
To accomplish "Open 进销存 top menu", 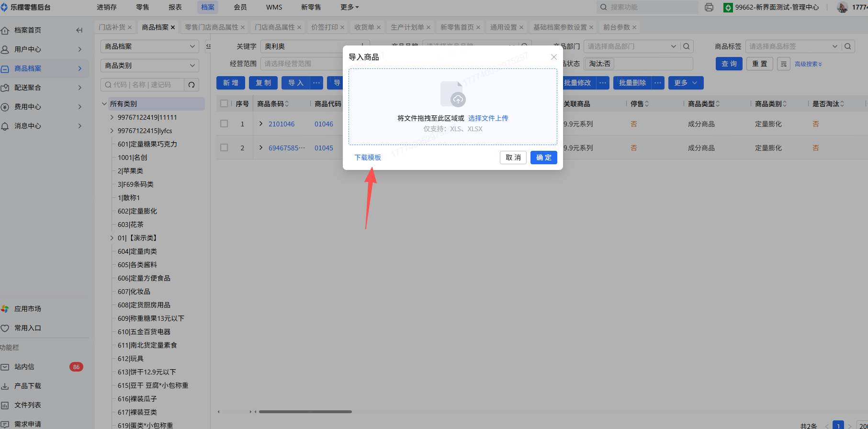I will (x=107, y=7).
